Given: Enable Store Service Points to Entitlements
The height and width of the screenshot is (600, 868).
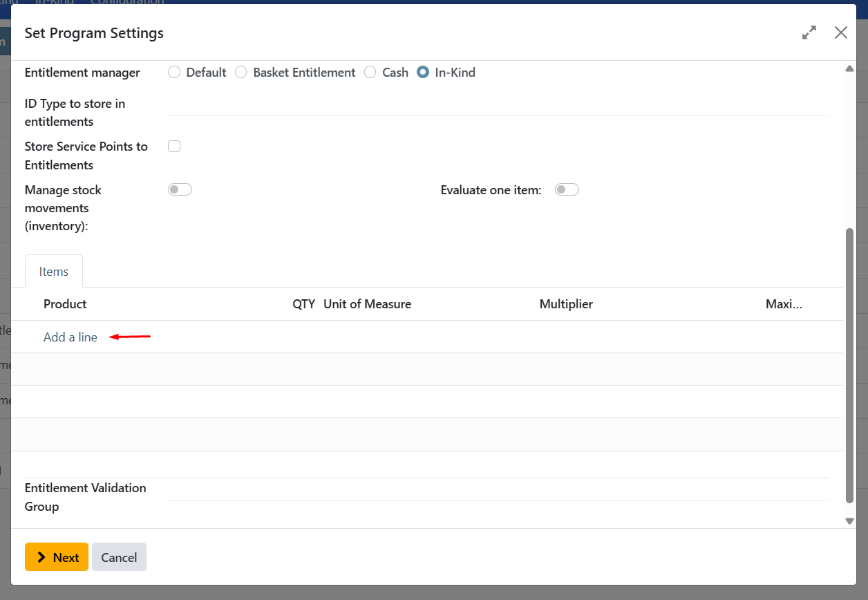Looking at the screenshot, I should [x=174, y=146].
